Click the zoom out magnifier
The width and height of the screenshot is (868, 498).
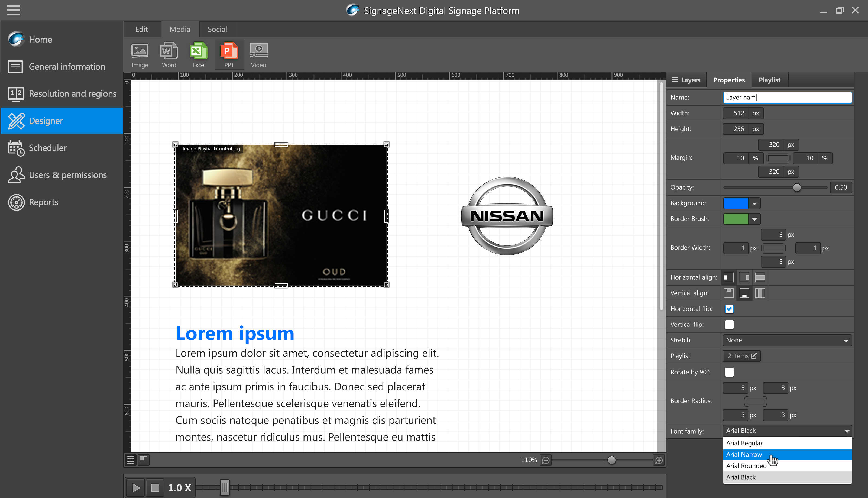click(x=546, y=460)
